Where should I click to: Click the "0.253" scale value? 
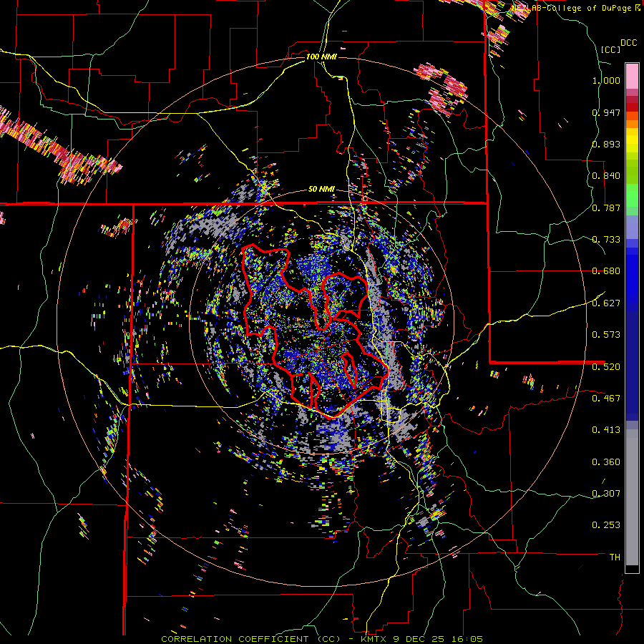pos(606,525)
